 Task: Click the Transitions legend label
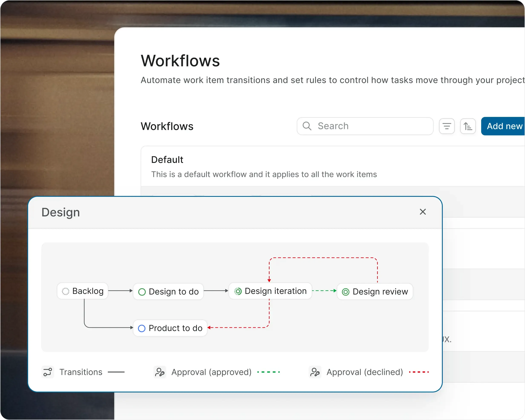click(x=81, y=372)
